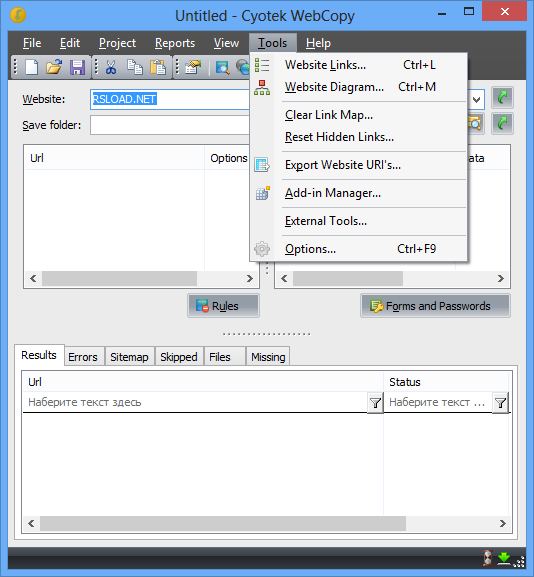Select Clear Link Map... menu entry
This screenshot has width=534, height=577.
359,115
